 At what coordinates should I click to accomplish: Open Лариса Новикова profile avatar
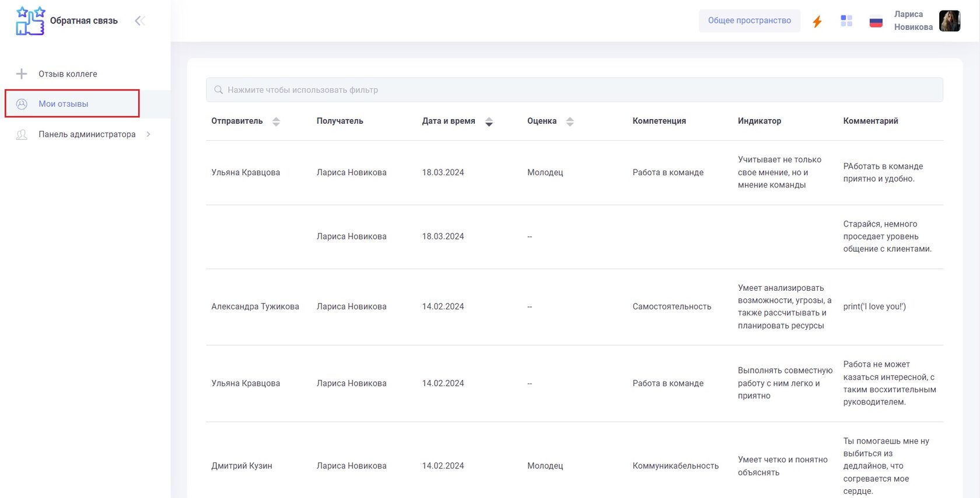[x=950, y=21]
